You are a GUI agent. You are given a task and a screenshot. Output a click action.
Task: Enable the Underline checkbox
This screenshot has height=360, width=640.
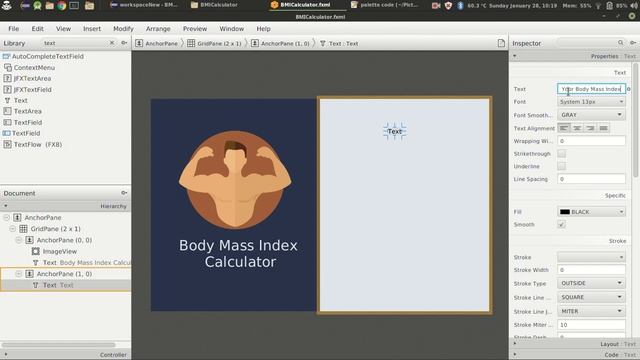562,166
